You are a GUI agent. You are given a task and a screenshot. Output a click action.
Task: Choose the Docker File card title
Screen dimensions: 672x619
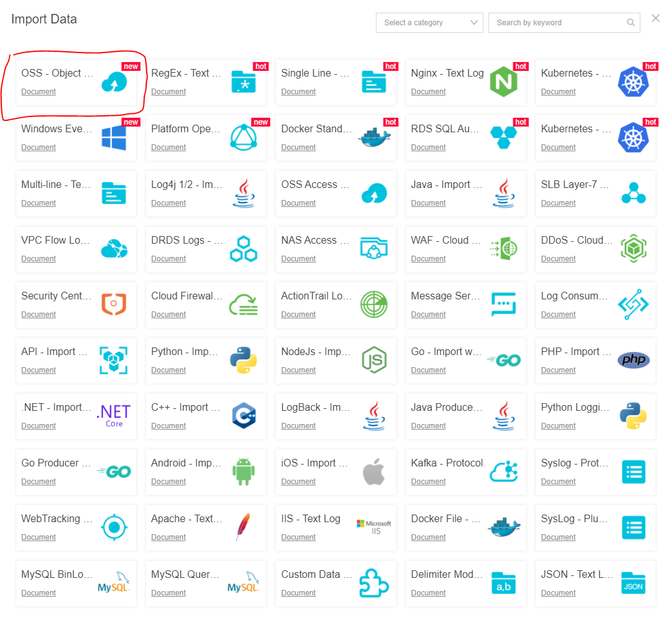click(x=445, y=519)
